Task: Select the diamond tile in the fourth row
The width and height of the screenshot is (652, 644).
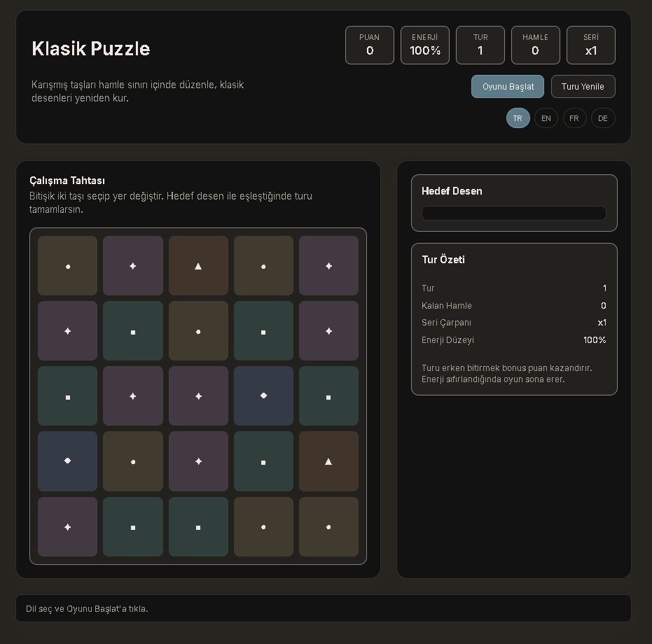Action: click(68, 461)
